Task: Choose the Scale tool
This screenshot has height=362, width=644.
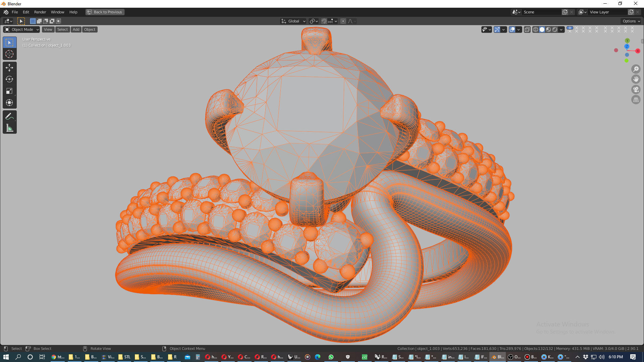Action: (x=9, y=91)
